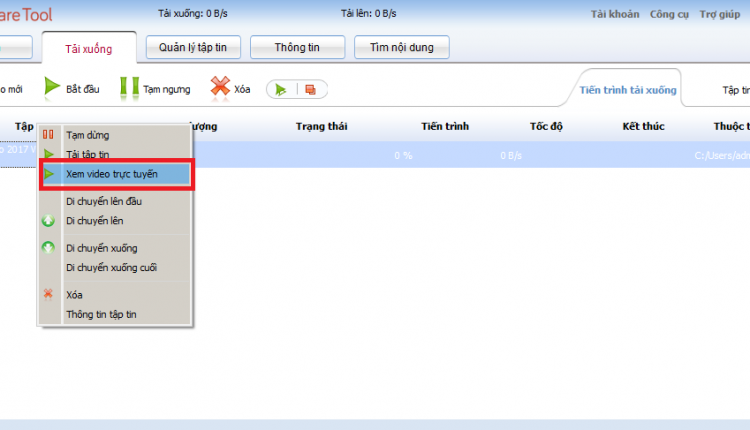Select the Tiến trình tải xuống subtab

[x=628, y=90]
